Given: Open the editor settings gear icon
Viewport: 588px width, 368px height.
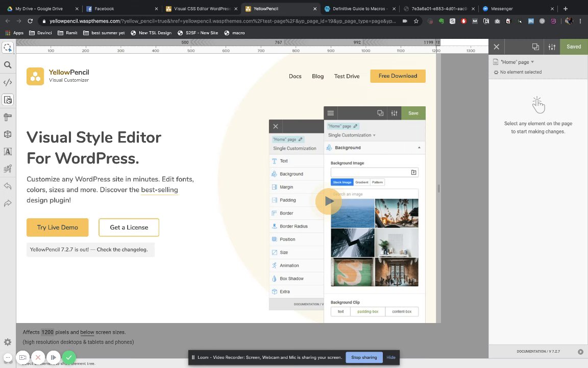Looking at the screenshot, I should click(x=8, y=342).
